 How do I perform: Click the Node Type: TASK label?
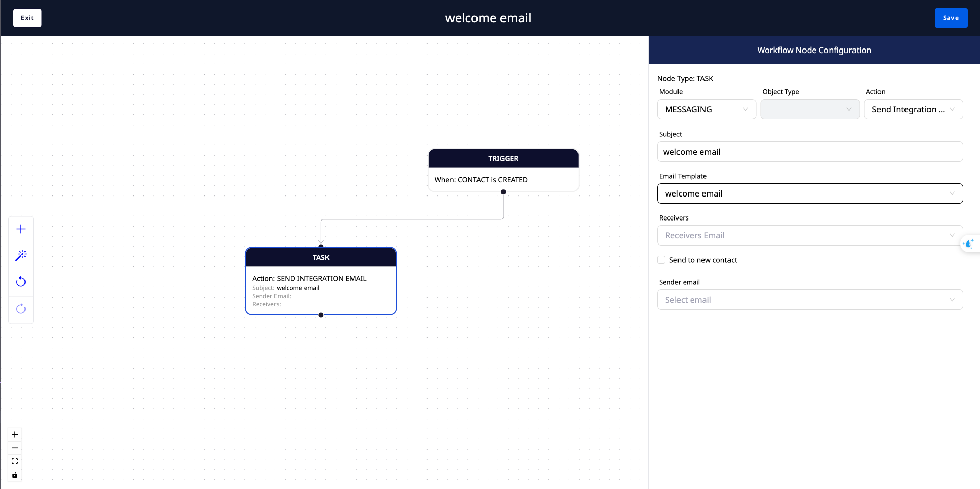point(685,78)
